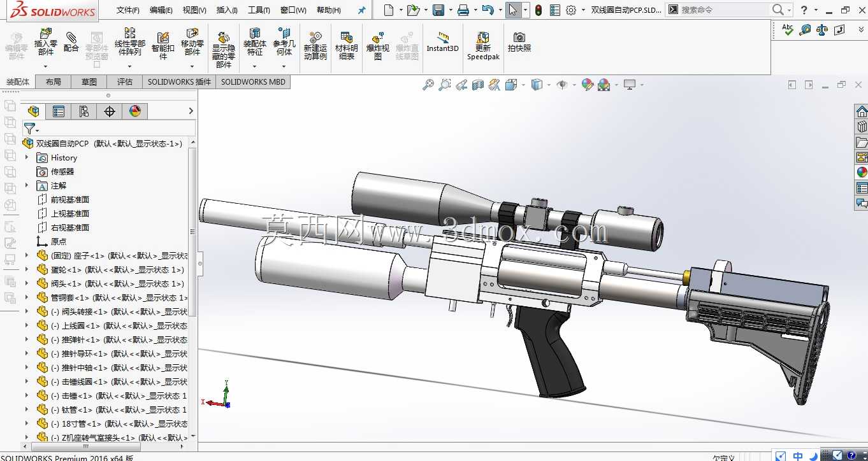Open the ConfigurationManager tab icon
868x461 pixels.
coord(84,111)
